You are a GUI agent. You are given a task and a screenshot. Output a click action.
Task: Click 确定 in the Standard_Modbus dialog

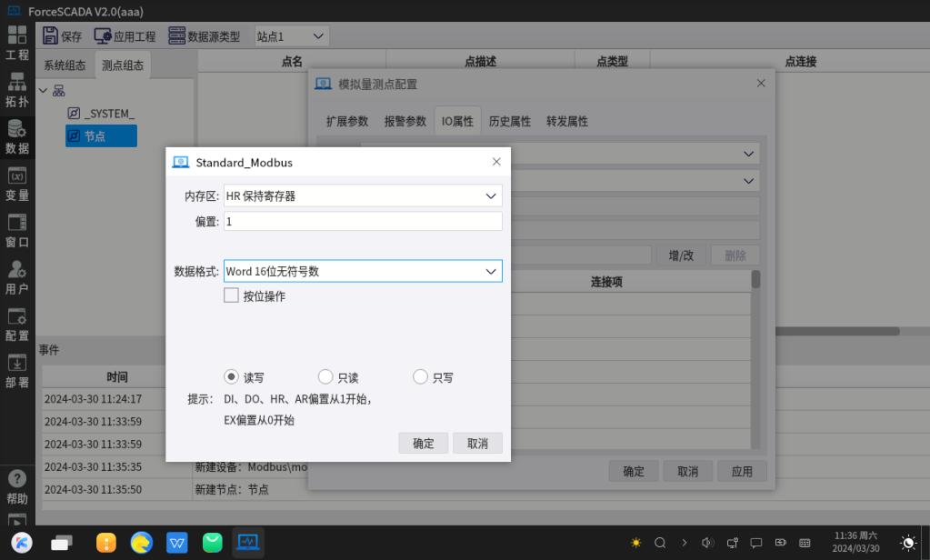click(x=424, y=443)
